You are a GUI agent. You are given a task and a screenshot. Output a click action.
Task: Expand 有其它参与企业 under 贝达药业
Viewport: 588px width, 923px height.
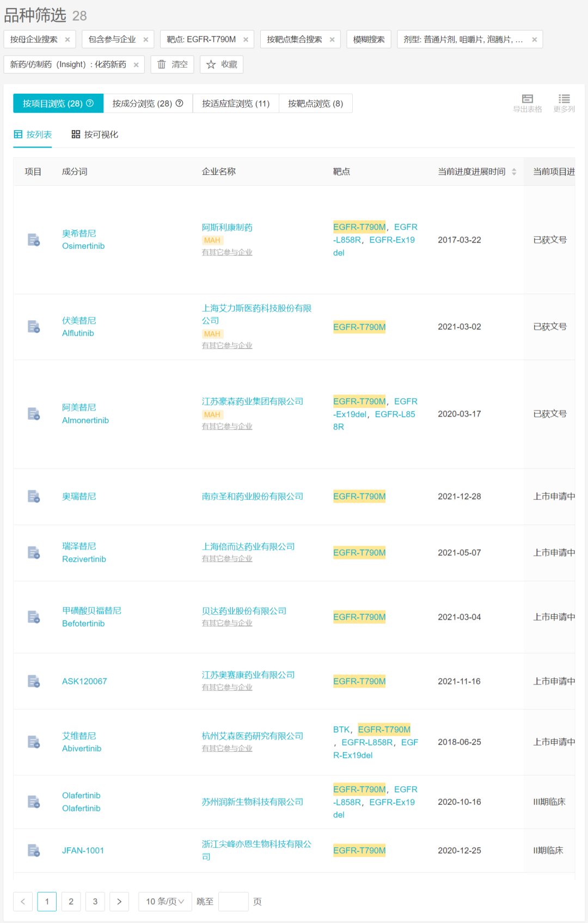227,623
